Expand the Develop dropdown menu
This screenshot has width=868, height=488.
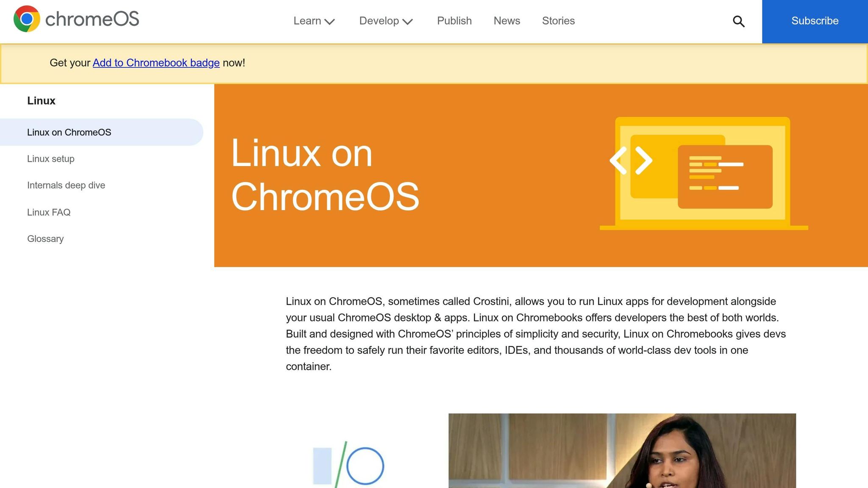pos(386,21)
